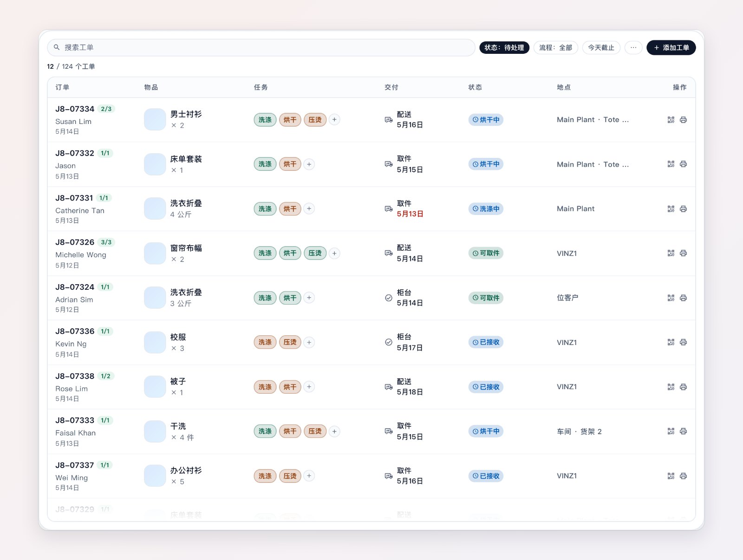Sort by the 交付 column header
This screenshot has height=560, width=743.
coord(391,87)
